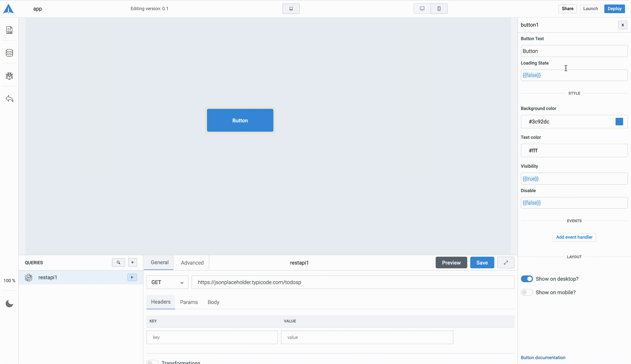Open the debugger bug icon
Image resolution: width=631 pixels, height=364 pixels.
point(9,76)
